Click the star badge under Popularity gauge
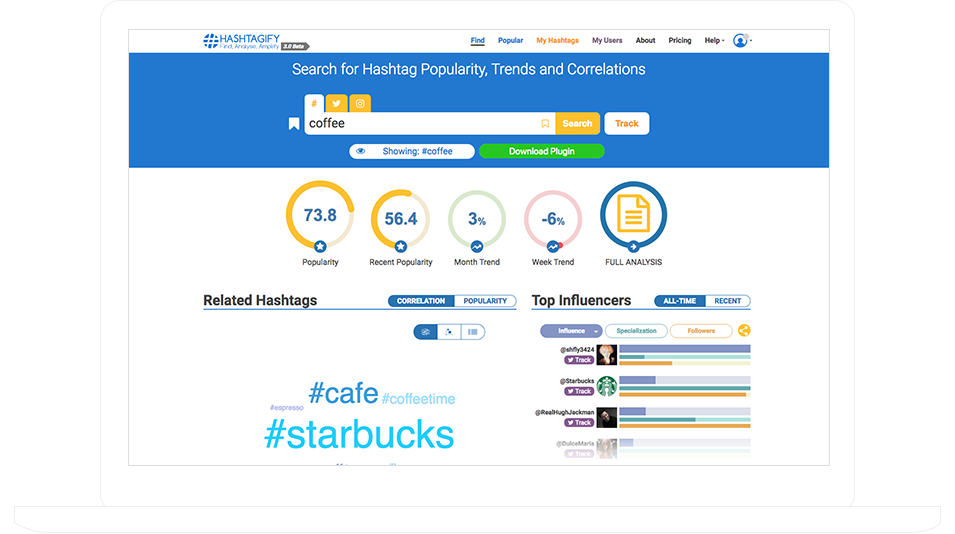 coord(320,247)
